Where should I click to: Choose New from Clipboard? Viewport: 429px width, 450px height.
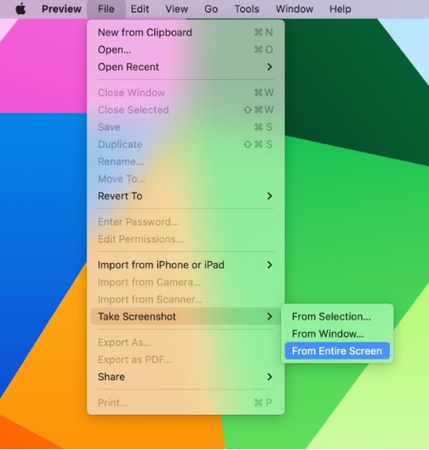[x=186, y=32]
